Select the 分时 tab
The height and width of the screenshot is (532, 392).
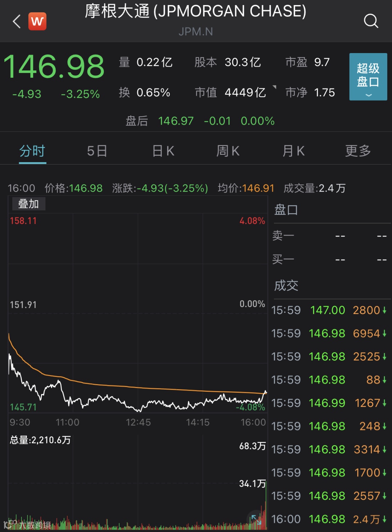coord(32,151)
